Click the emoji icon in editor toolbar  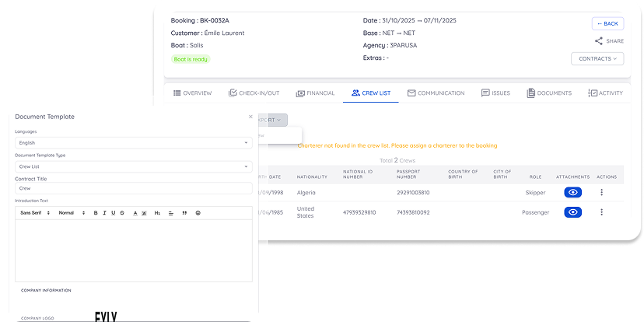pyautogui.click(x=198, y=213)
